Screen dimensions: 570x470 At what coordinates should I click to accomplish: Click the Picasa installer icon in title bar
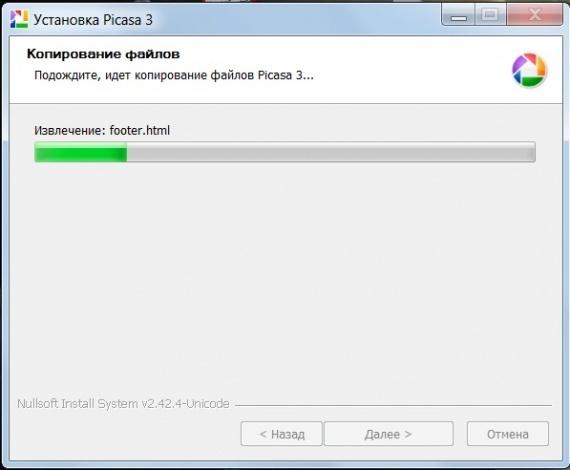click(19, 19)
